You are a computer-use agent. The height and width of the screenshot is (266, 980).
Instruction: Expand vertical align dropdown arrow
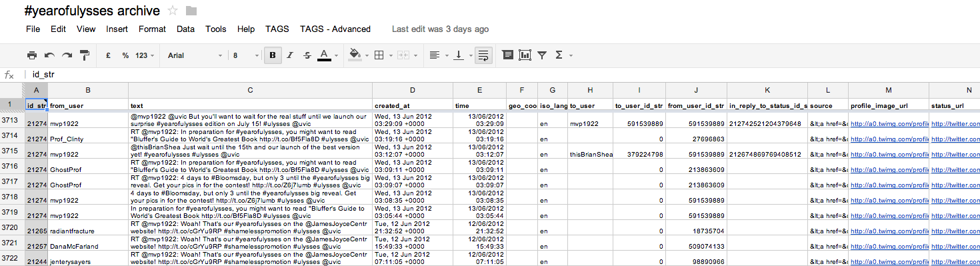pos(470,56)
